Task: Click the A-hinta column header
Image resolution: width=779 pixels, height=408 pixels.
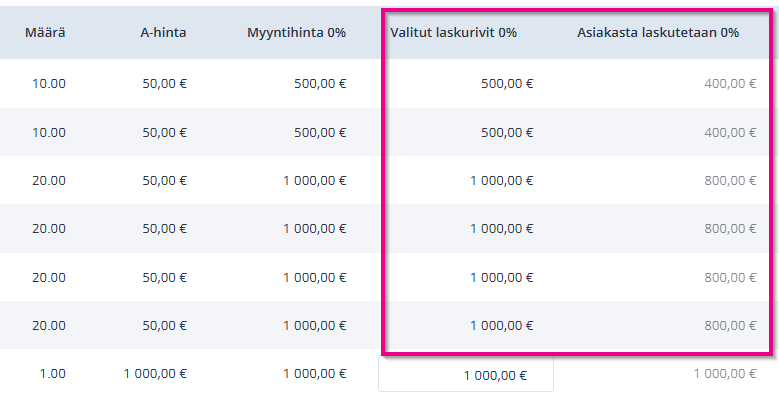Action: tap(163, 32)
